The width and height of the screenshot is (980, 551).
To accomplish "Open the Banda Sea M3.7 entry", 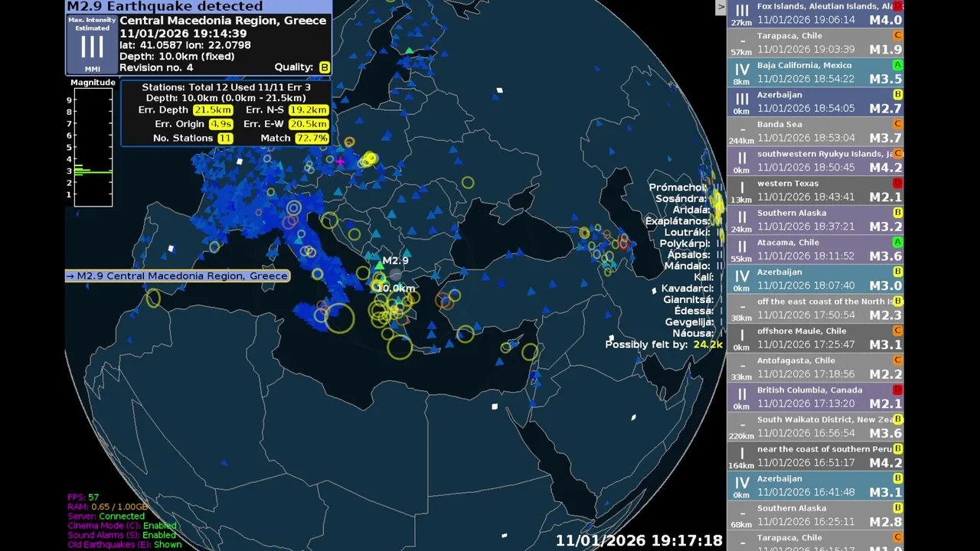I will point(815,132).
